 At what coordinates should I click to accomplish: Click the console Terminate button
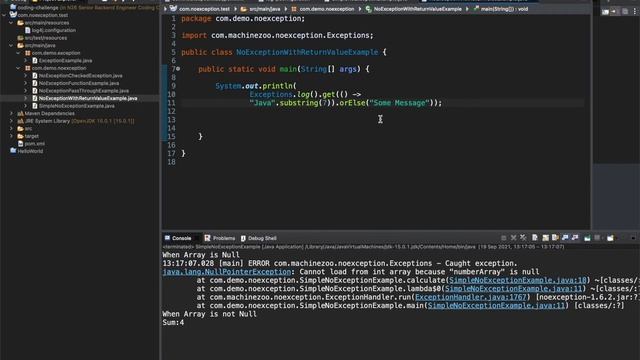pos(504,238)
